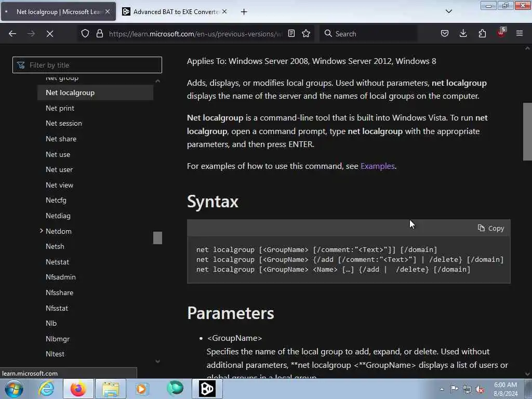Follow the Examples link
This screenshot has width=532, height=399.
point(377,166)
